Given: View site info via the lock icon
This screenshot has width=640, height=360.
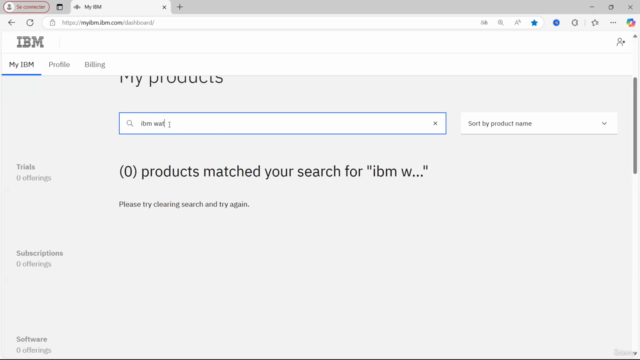Looking at the screenshot, I should coord(52,22).
